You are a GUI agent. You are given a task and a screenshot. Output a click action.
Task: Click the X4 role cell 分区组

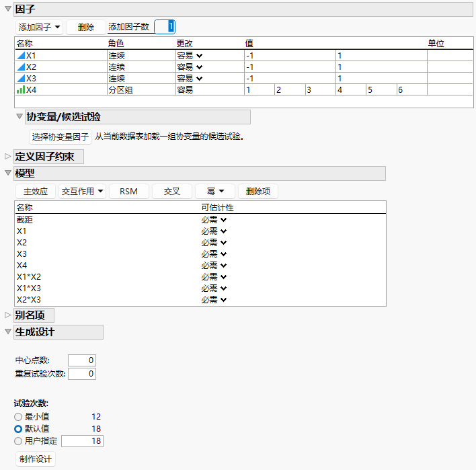141,90
